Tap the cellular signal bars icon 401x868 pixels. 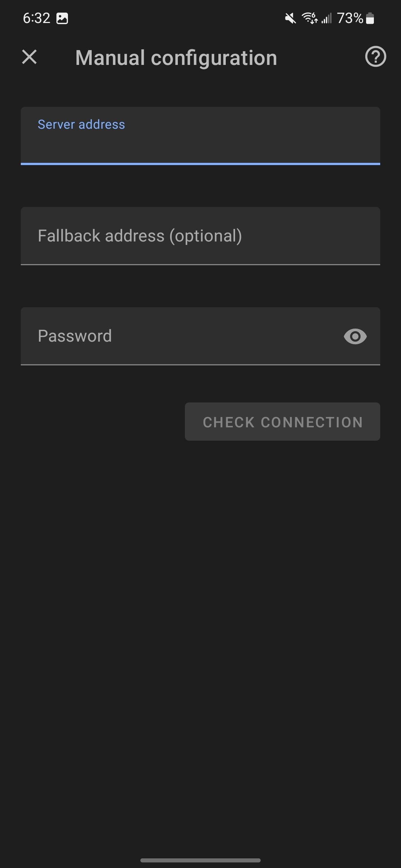(326, 18)
